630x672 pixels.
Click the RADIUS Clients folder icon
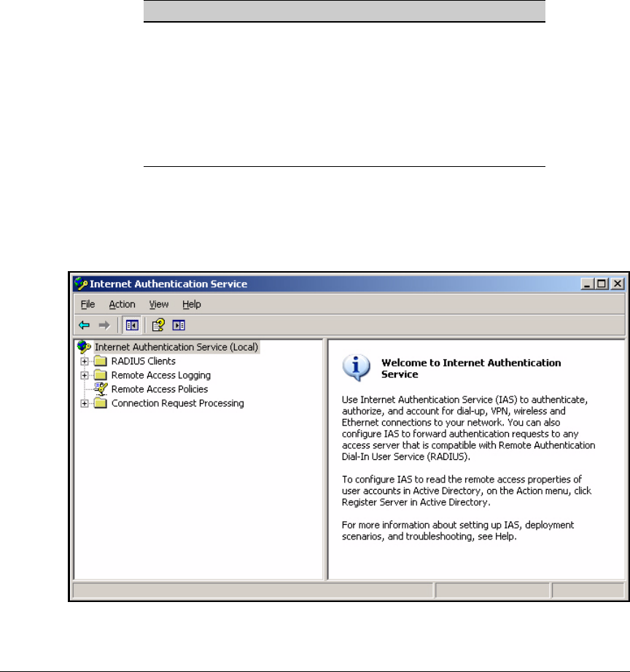pyautogui.click(x=101, y=361)
